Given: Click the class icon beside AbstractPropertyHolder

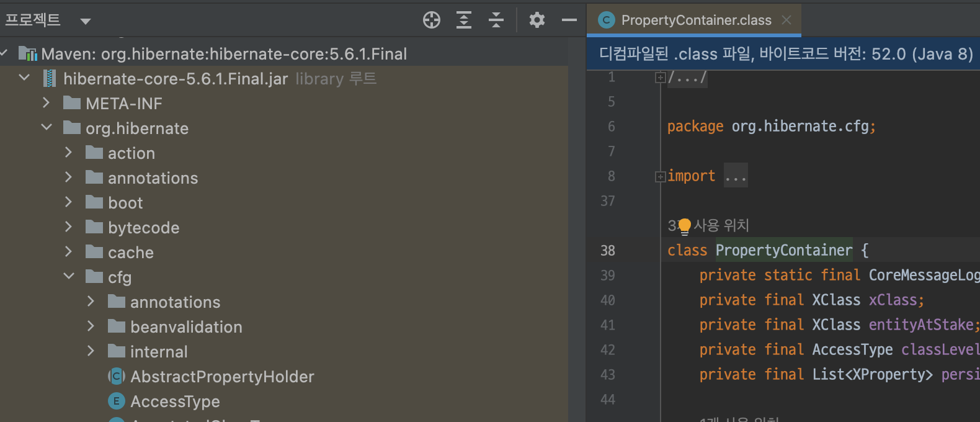Looking at the screenshot, I should pos(117,376).
